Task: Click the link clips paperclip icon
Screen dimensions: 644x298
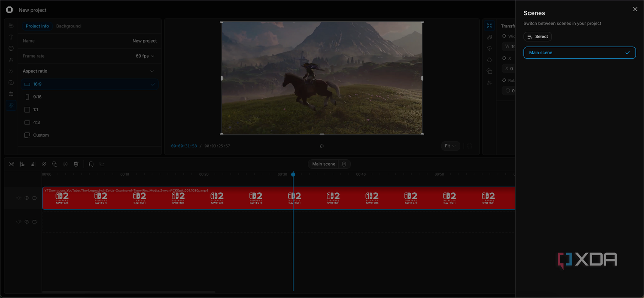Action: [44, 164]
